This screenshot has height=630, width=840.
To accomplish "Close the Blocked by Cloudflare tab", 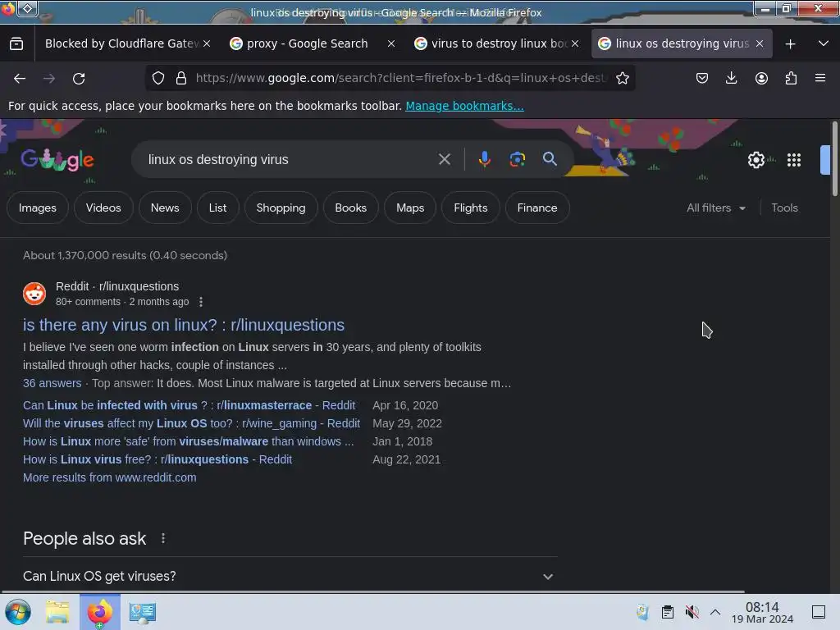I will point(207,44).
